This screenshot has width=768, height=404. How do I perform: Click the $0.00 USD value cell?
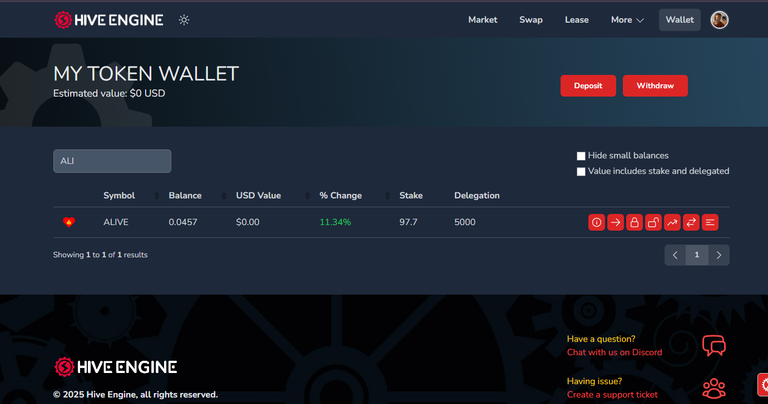(x=247, y=222)
